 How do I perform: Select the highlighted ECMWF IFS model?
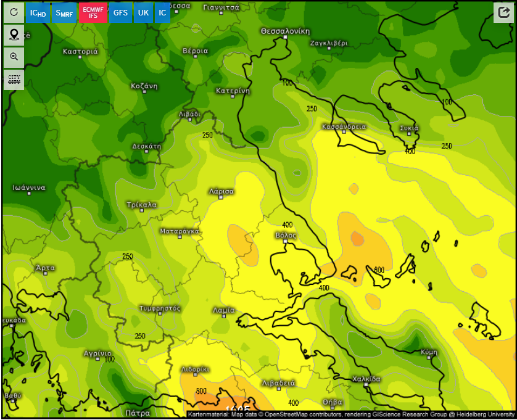(x=93, y=13)
